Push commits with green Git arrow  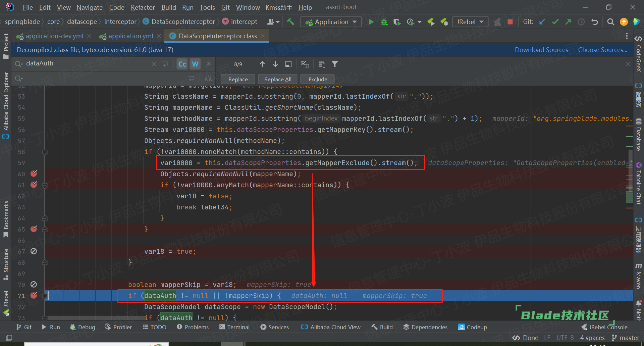click(568, 22)
